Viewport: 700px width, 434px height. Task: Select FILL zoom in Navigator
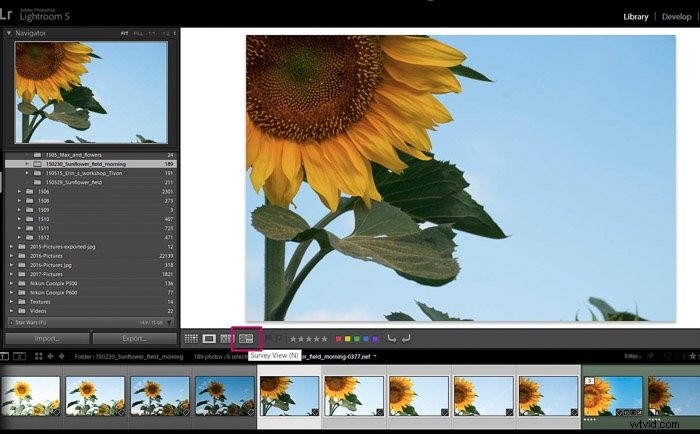[138, 33]
